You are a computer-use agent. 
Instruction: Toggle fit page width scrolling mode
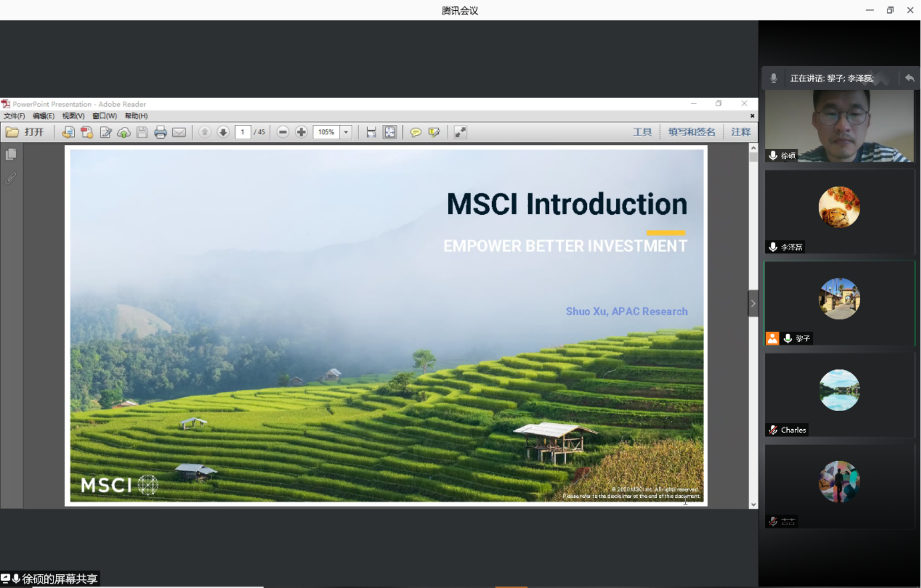[x=371, y=132]
